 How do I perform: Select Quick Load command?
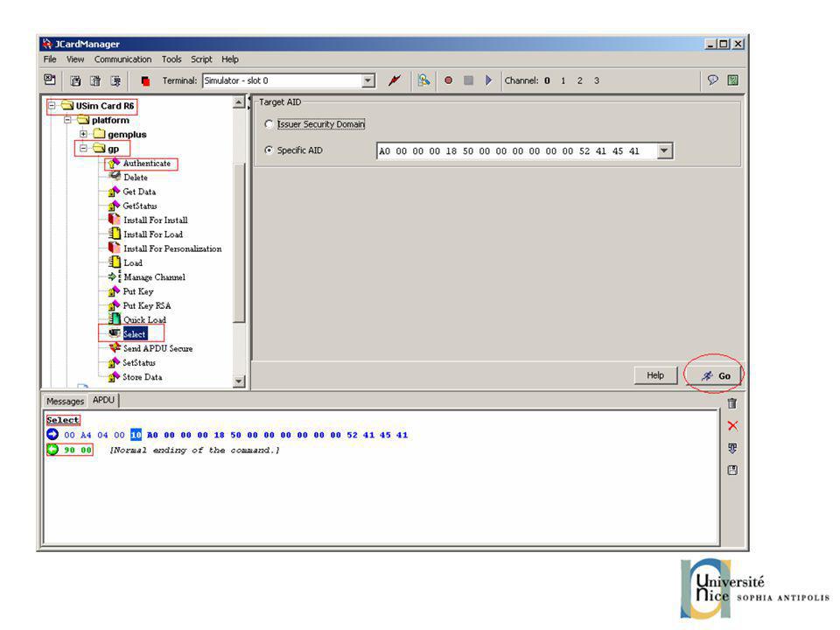click(x=144, y=320)
